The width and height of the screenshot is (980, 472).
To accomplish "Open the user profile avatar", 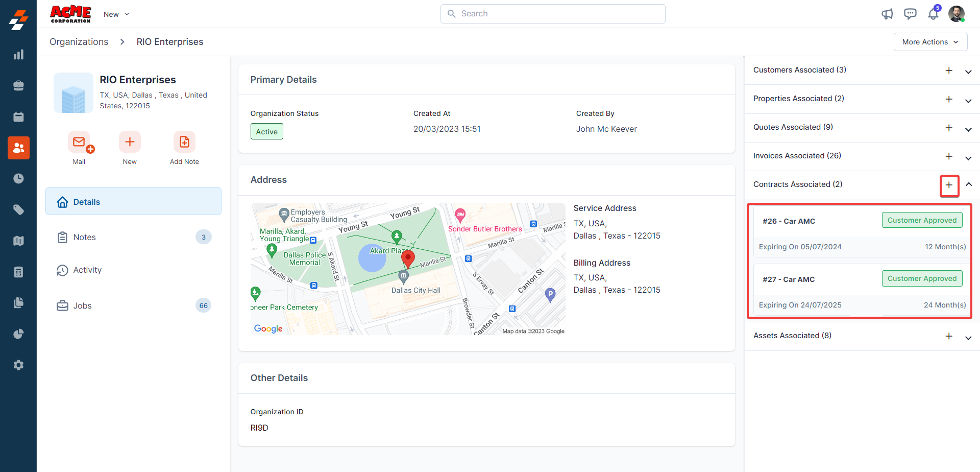I will pos(956,14).
